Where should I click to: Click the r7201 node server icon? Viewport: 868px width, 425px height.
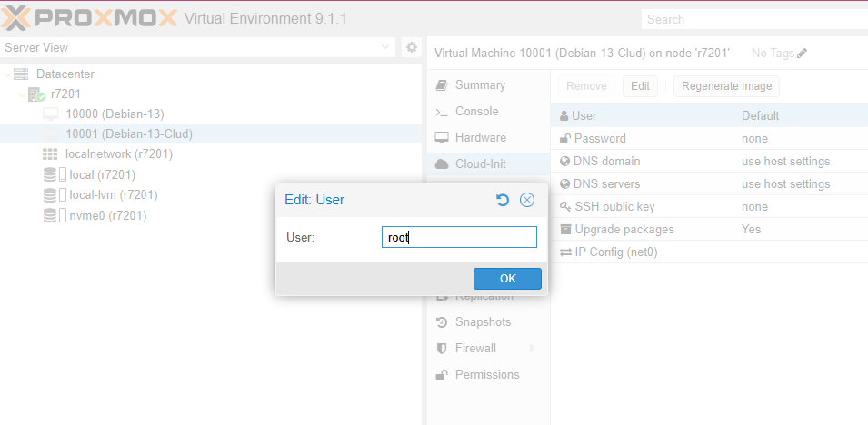36,94
